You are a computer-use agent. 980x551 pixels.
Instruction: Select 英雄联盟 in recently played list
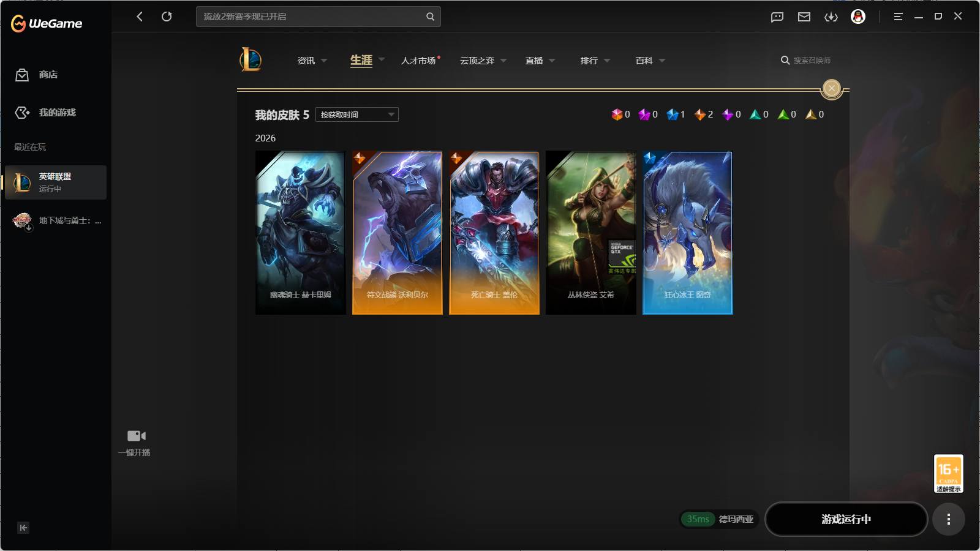[x=56, y=182]
